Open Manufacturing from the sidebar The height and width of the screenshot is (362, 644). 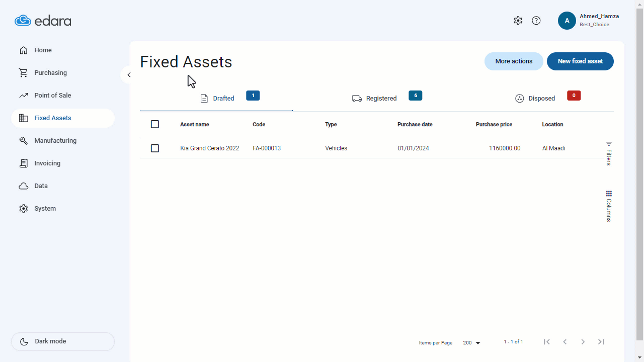[x=63, y=141]
